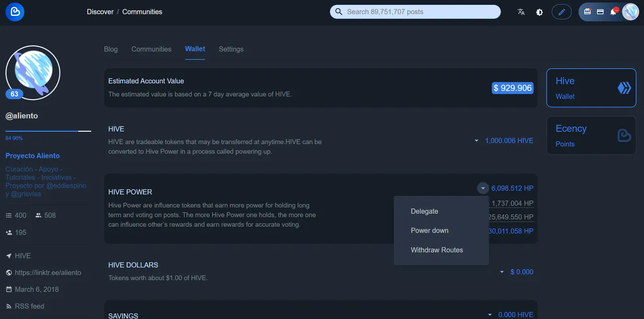The height and width of the screenshot is (319, 644).
Task: Click the 1,000.006 HIVE balance
Action: [x=509, y=141]
